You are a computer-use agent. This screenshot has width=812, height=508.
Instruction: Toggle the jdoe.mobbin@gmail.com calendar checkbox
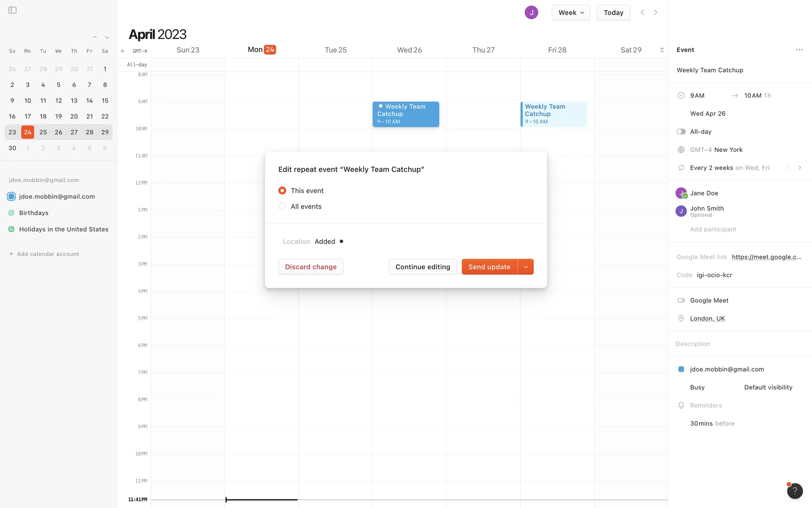tap(11, 196)
